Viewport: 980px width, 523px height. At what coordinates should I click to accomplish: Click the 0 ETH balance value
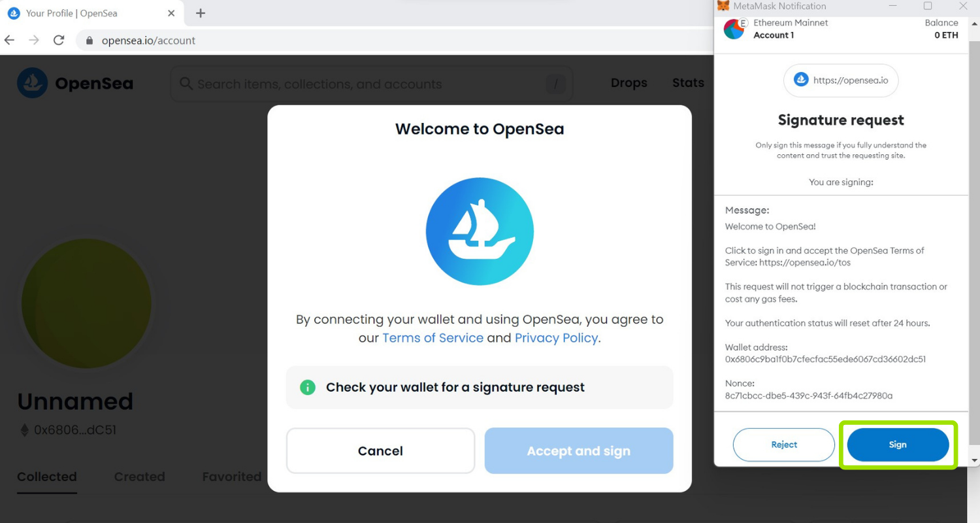tap(946, 35)
